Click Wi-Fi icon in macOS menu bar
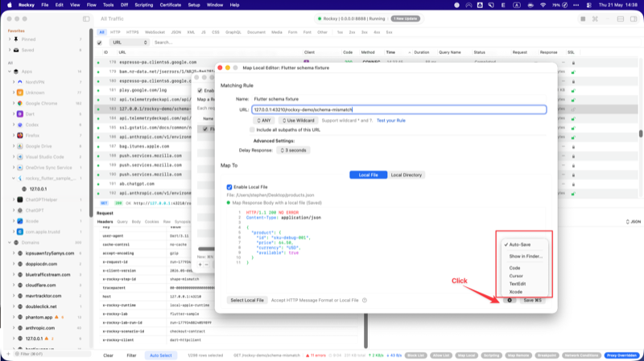 point(543,5)
